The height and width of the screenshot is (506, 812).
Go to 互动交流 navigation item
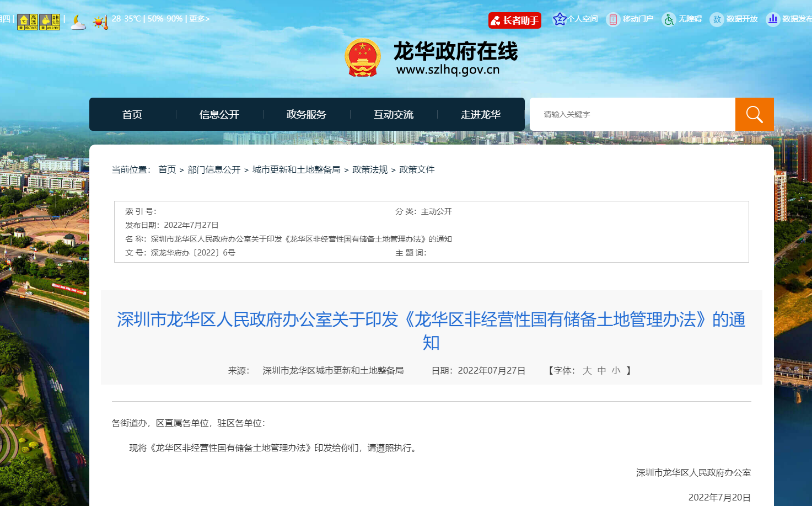point(394,114)
